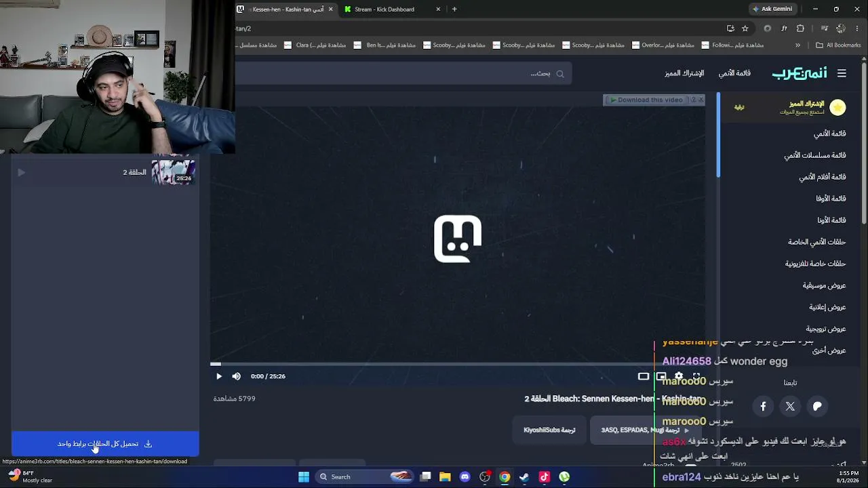Open قائمة الأنمي in top navigation
Image resolution: width=868 pixels, height=488 pixels.
point(734,73)
